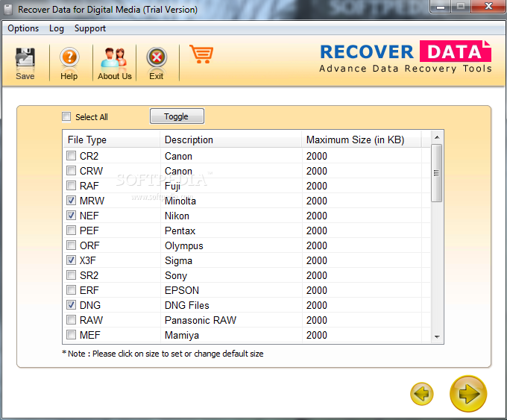Sort by the File Type column header
This screenshot has width=507, height=420.
(x=112, y=140)
